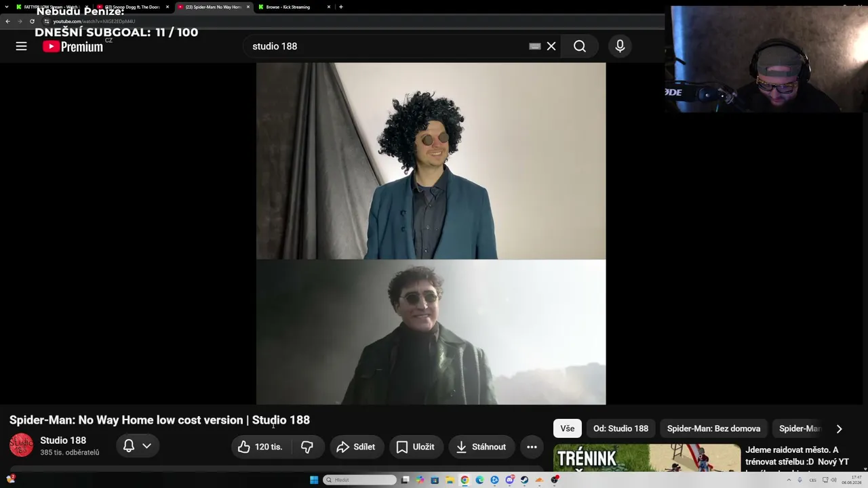Click the taskbar Hledat search box
The height and width of the screenshot is (488, 868).
(x=359, y=480)
